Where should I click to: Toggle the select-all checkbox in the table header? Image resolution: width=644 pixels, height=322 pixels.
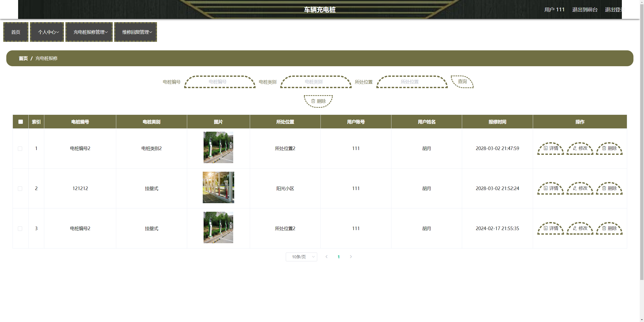coord(21,122)
